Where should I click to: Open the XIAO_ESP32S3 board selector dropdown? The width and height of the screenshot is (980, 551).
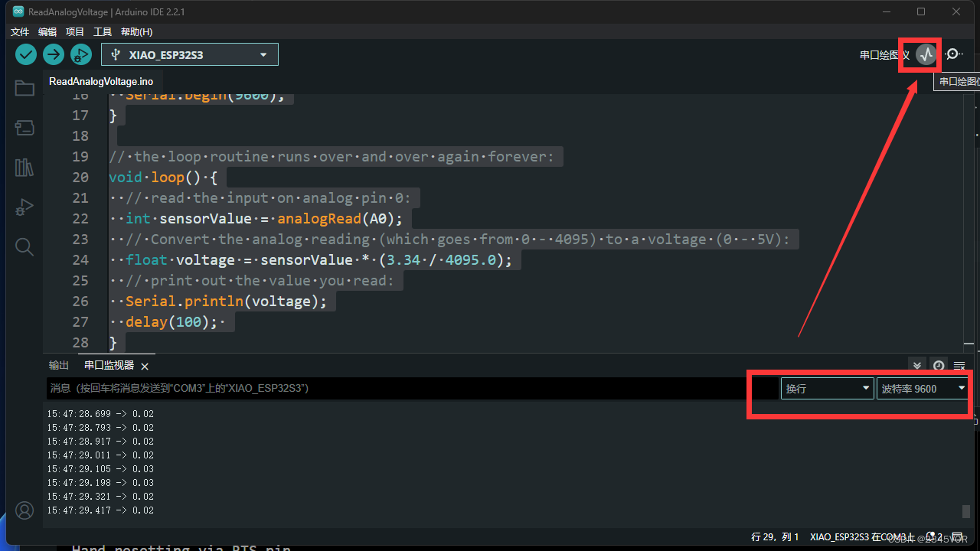(190, 54)
